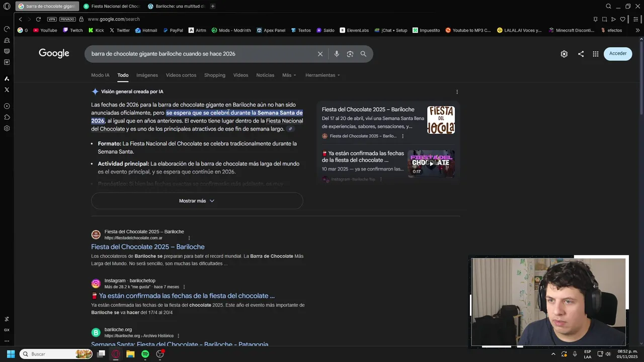Open the Fiesta del Chocolate logo thumbnail
Viewport: 644px width, 362px height.
tap(441, 120)
